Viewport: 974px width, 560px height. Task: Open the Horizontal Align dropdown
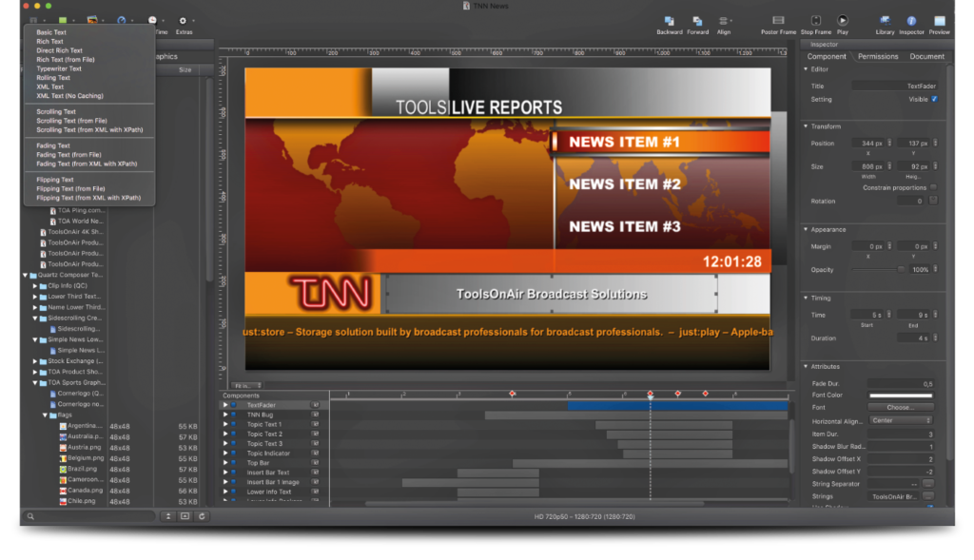900,420
